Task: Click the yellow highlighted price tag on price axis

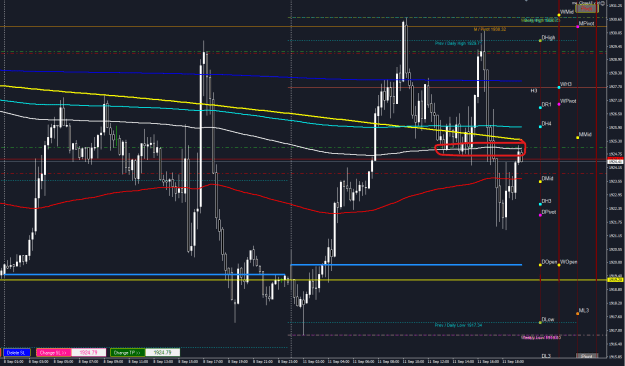Action: [616, 280]
